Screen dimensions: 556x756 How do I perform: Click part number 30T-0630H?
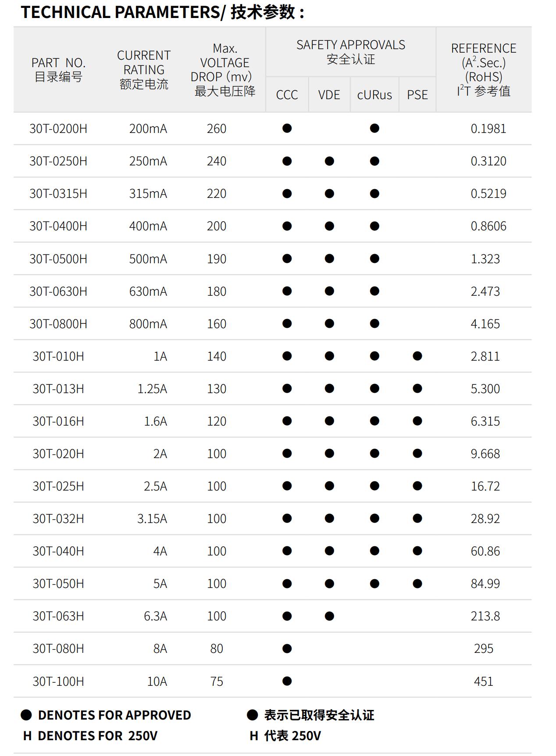[x=58, y=291]
